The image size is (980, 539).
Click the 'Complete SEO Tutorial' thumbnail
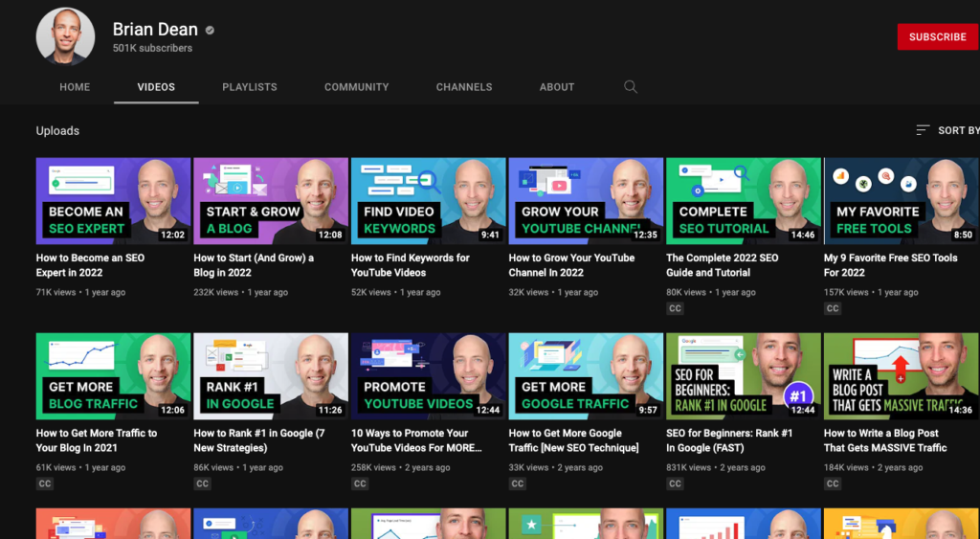tap(743, 201)
